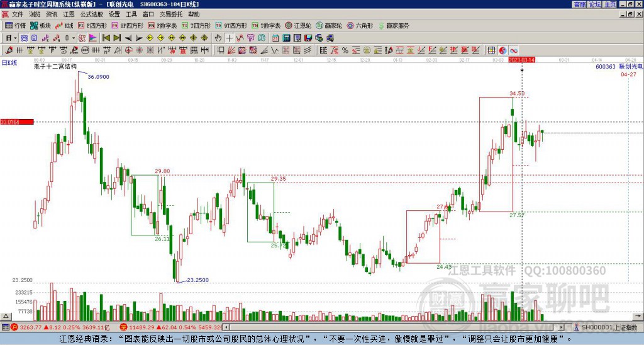Screen dimensions: 644x345
Task: Click the up-triangle button beside volume panel
Action: pos(6,316)
